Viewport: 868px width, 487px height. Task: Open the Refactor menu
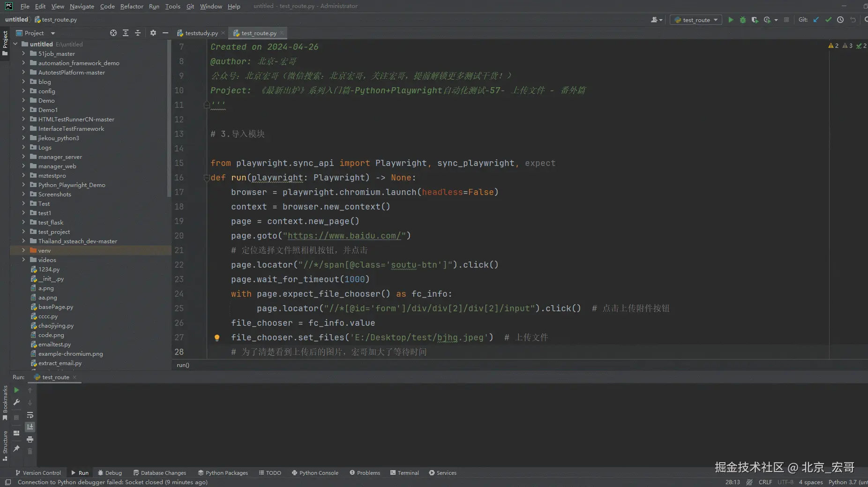click(x=132, y=6)
